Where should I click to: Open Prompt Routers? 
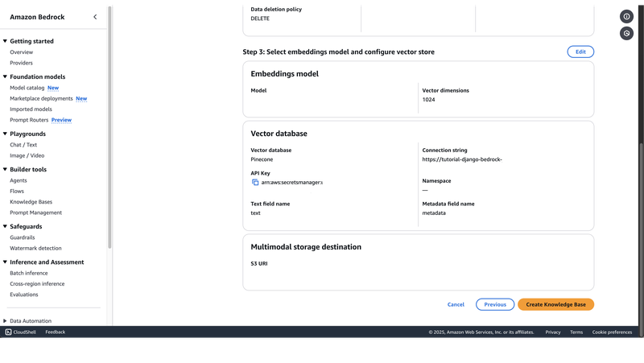(29, 120)
